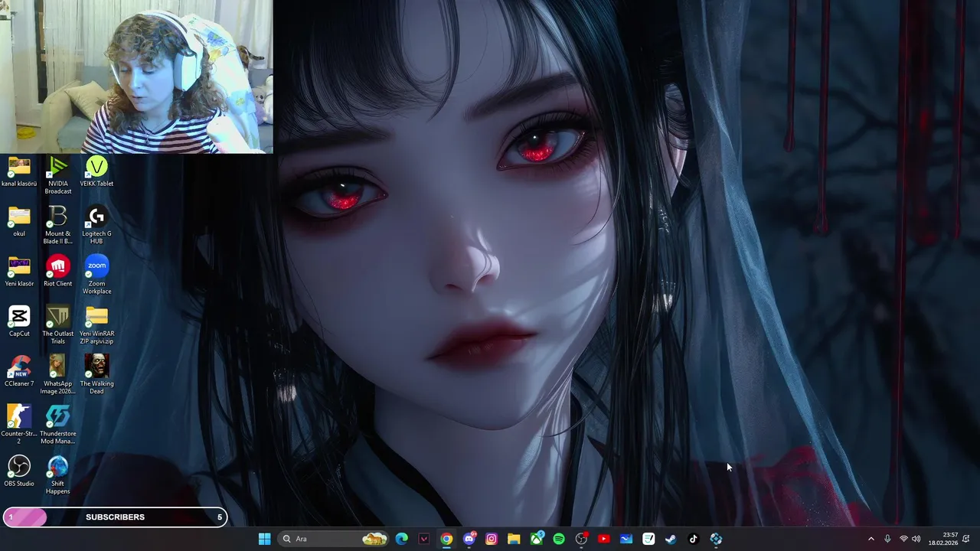Select the Logitech G HUB icon
Screen dimensions: 980x551
(x=96, y=225)
